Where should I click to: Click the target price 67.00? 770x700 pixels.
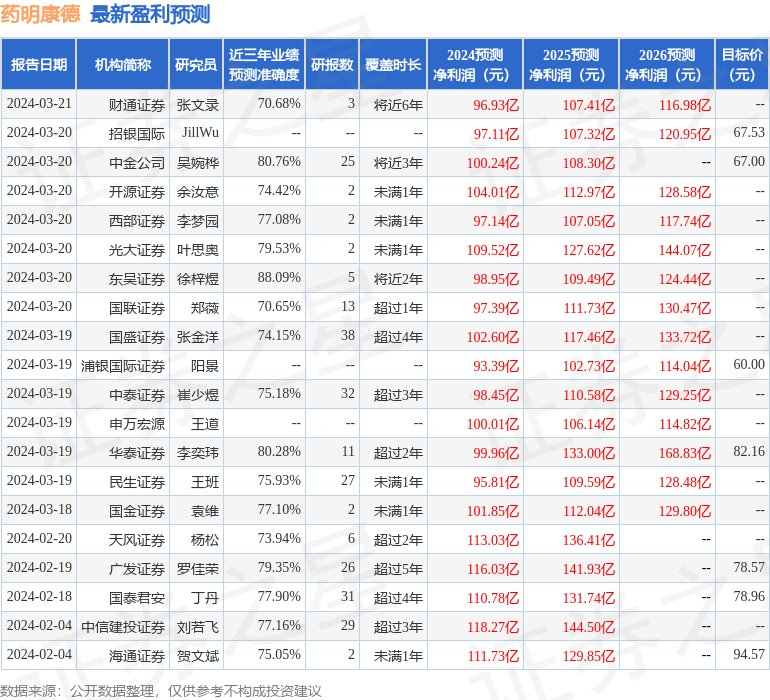point(749,162)
